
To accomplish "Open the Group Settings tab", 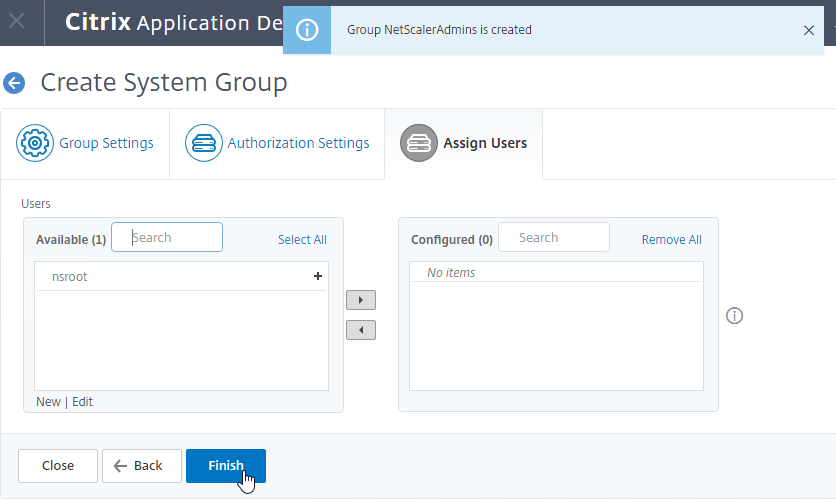I will pyautogui.click(x=85, y=143).
